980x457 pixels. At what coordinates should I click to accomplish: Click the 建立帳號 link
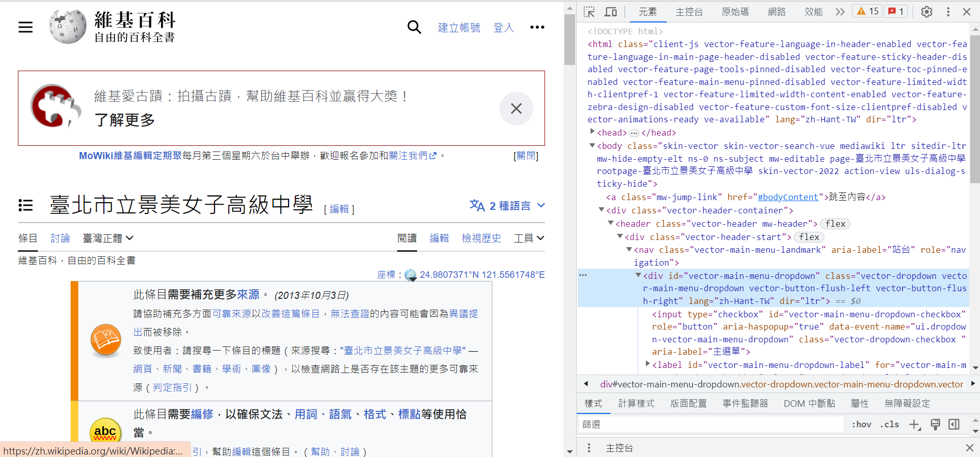[x=459, y=28]
